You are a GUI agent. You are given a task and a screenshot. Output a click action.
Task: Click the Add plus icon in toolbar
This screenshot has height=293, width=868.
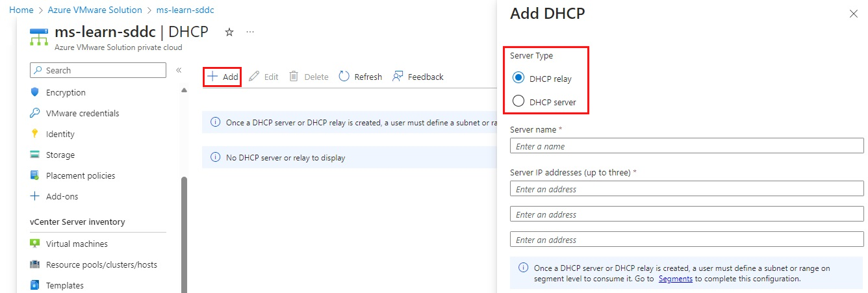click(x=212, y=77)
